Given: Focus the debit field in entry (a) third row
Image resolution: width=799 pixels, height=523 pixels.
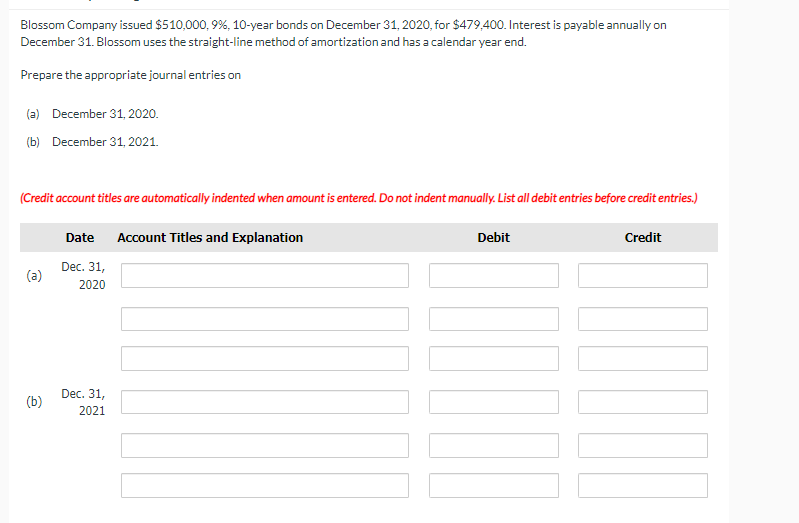Looking at the screenshot, I should click(x=494, y=358).
